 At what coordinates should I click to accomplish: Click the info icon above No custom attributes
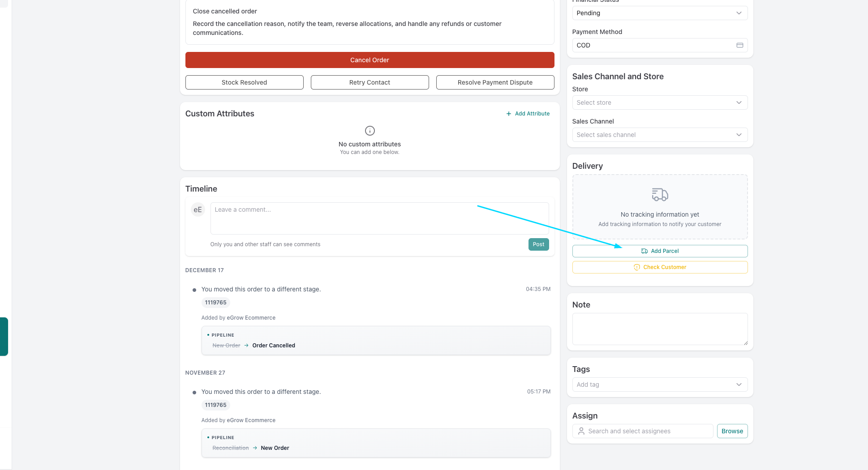[370, 131]
